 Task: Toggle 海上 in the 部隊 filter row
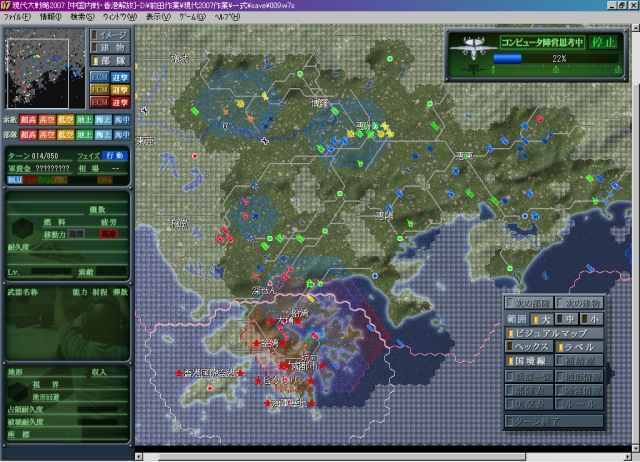[103, 135]
